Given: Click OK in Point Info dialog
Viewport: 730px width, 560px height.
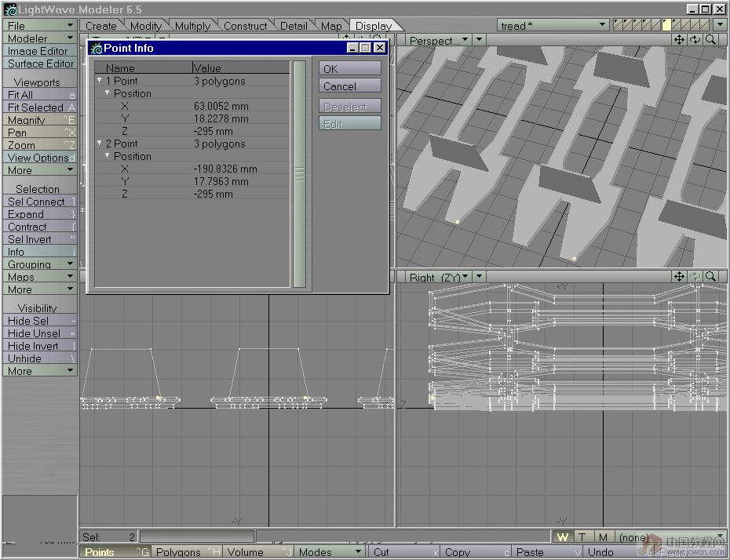Looking at the screenshot, I should tap(350, 68).
